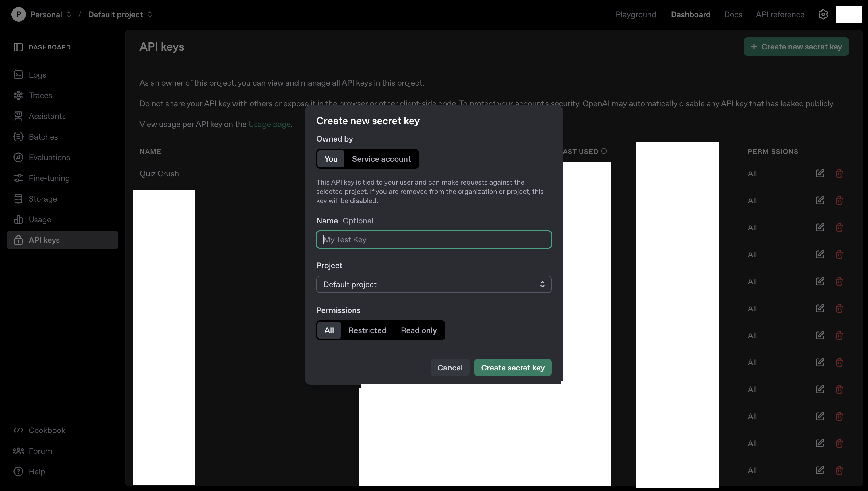Click the edit pencil icon on the first key row
This screenshot has width=868, height=491.
(x=820, y=173)
